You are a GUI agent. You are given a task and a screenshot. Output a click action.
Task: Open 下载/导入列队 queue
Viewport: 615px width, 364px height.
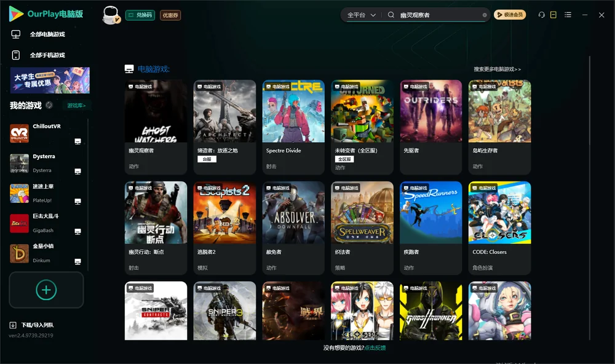tap(31, 325)
